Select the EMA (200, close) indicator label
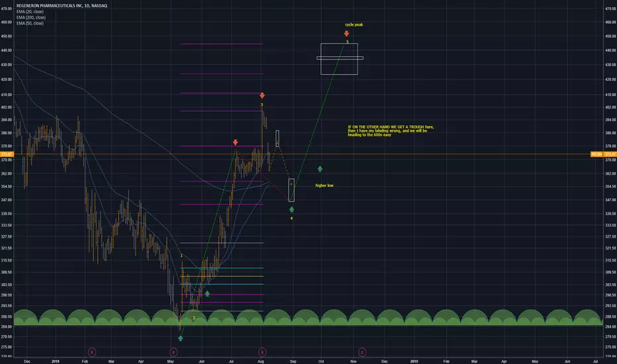The width and height of the screenshot is (617, 364). (31, 18)
